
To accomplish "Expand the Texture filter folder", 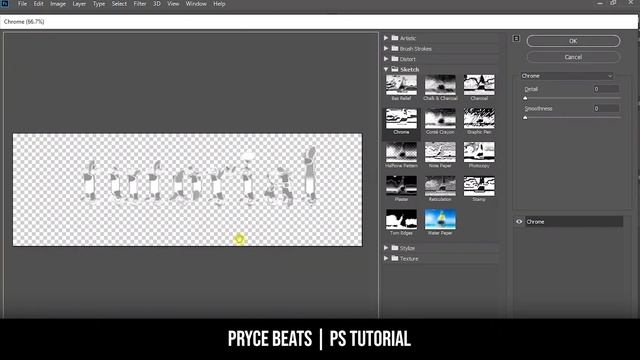I will point(386,258).
